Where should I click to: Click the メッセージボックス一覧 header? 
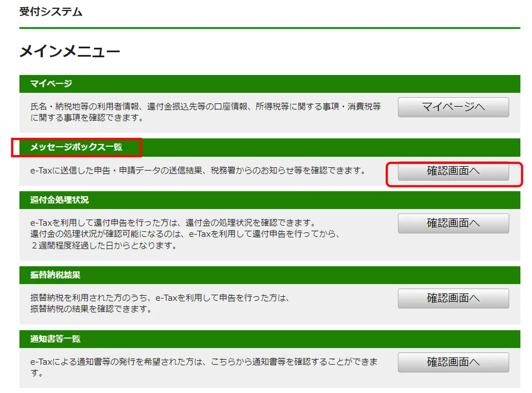[x=76, y=147]
